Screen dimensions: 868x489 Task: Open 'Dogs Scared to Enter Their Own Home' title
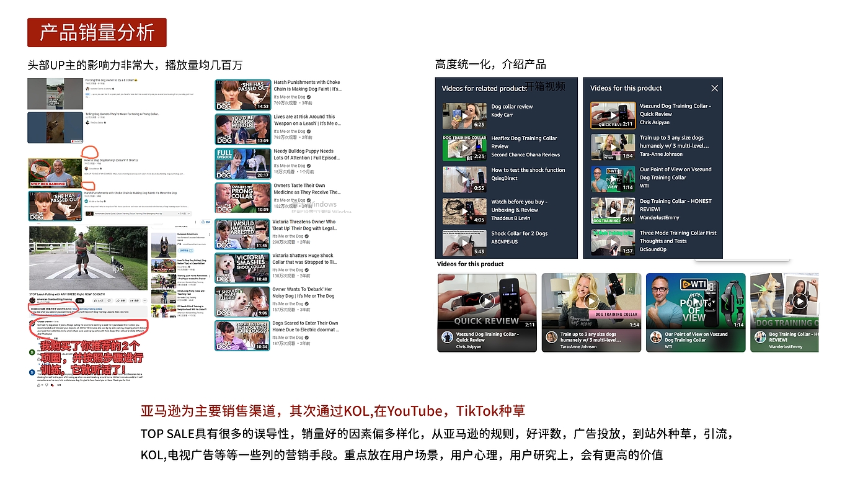pos(306,326)
